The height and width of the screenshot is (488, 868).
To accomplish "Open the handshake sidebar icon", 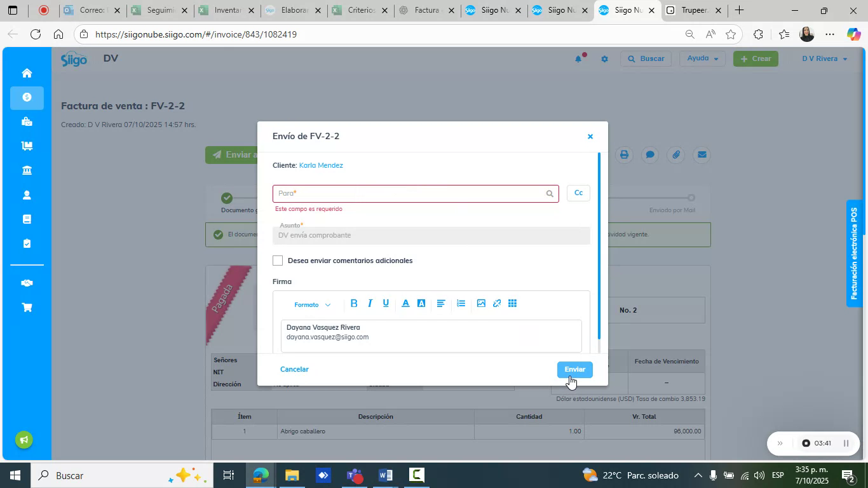I will tap(27, 283).
